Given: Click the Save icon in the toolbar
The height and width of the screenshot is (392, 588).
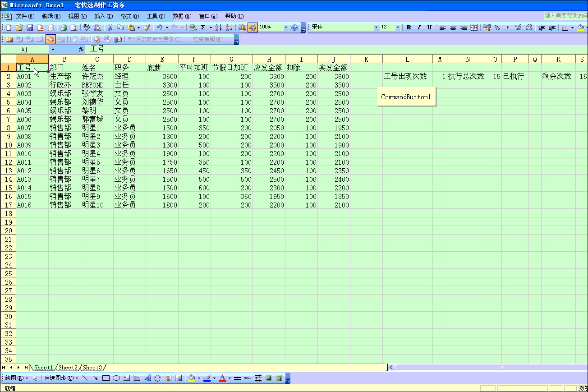Looking at the screenshot, I should 30,28.
